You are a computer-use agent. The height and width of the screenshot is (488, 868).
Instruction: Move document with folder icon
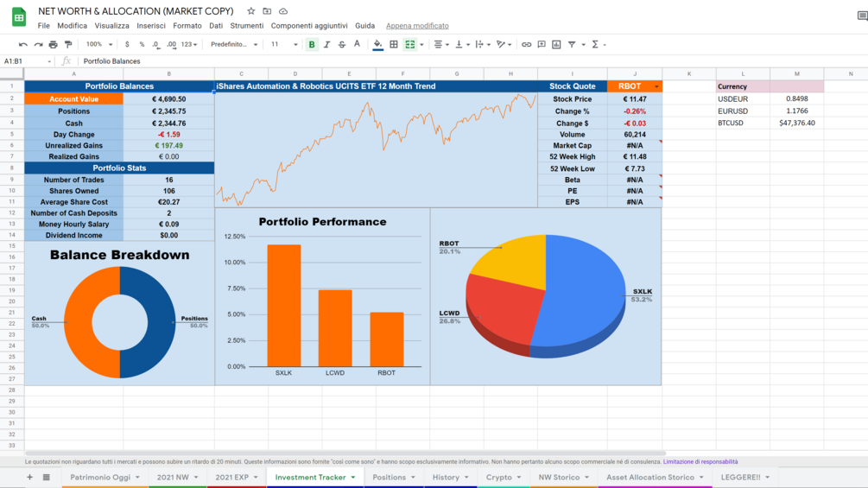[x=267, y=11]
